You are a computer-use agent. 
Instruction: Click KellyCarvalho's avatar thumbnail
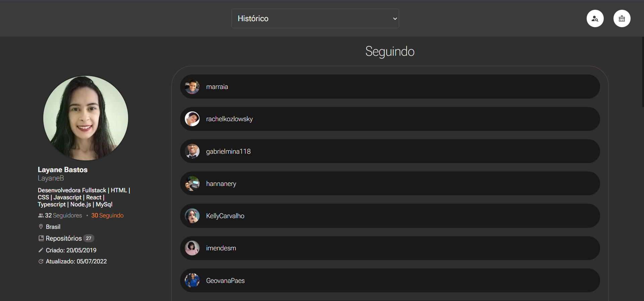click(192, 216)
